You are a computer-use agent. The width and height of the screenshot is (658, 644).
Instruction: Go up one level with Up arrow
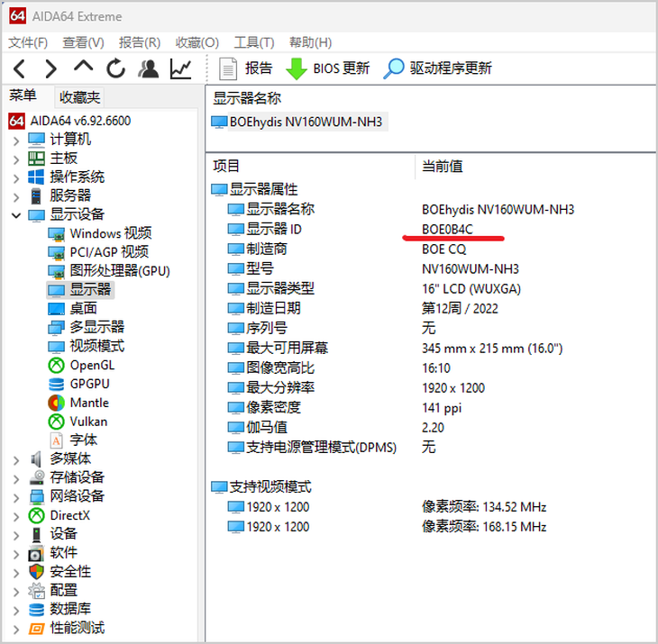pos(83,67)
